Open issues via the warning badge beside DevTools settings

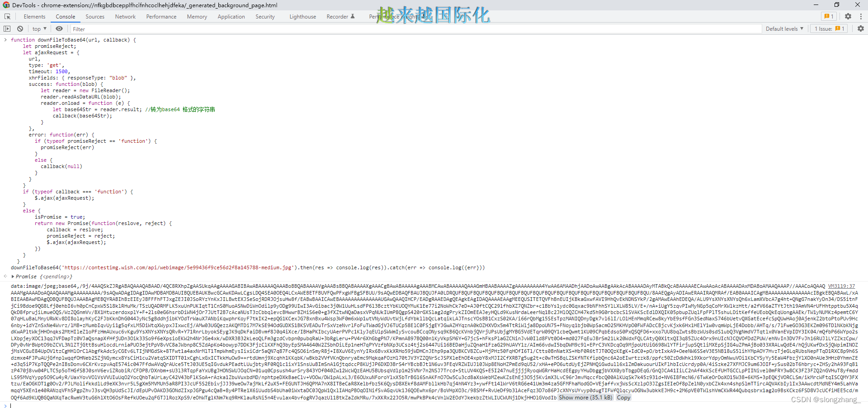(x=829, y=16)
